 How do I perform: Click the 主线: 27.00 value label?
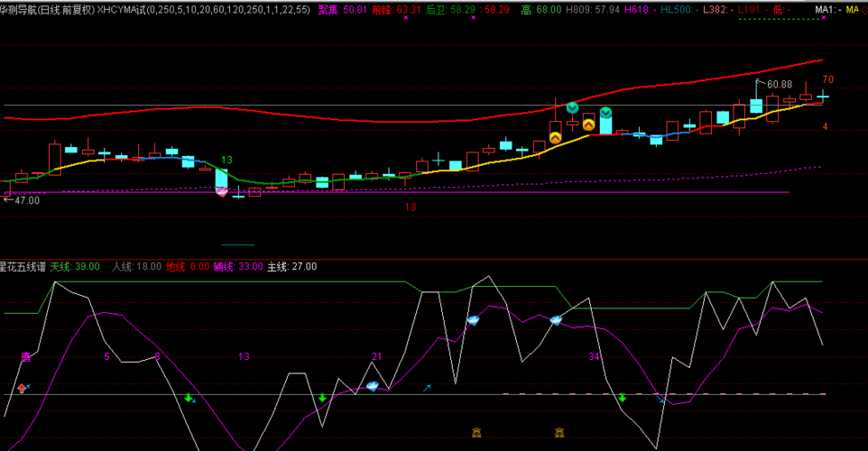(x=291, y=267)
